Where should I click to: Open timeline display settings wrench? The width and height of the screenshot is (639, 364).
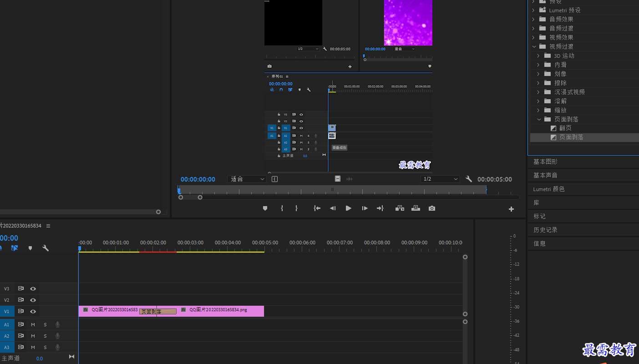click(46, 248)
